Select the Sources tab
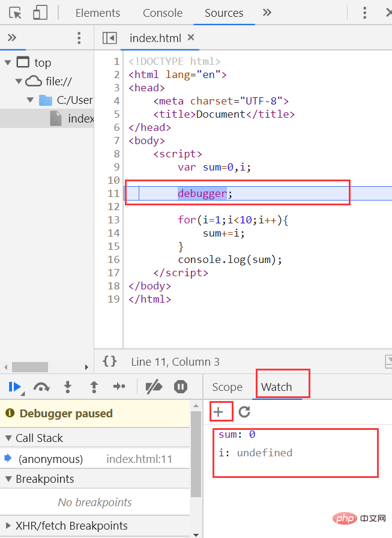The image size is (392, 538). click(224, 13)
